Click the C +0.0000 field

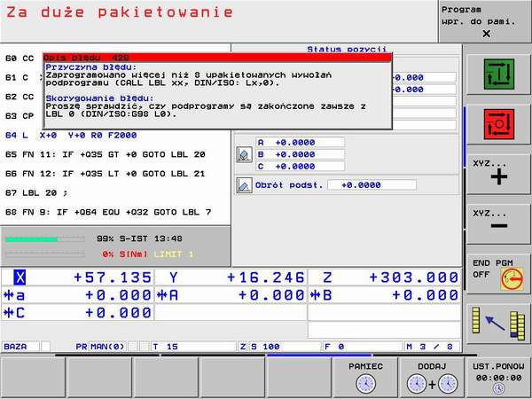(x=300, y=167)
